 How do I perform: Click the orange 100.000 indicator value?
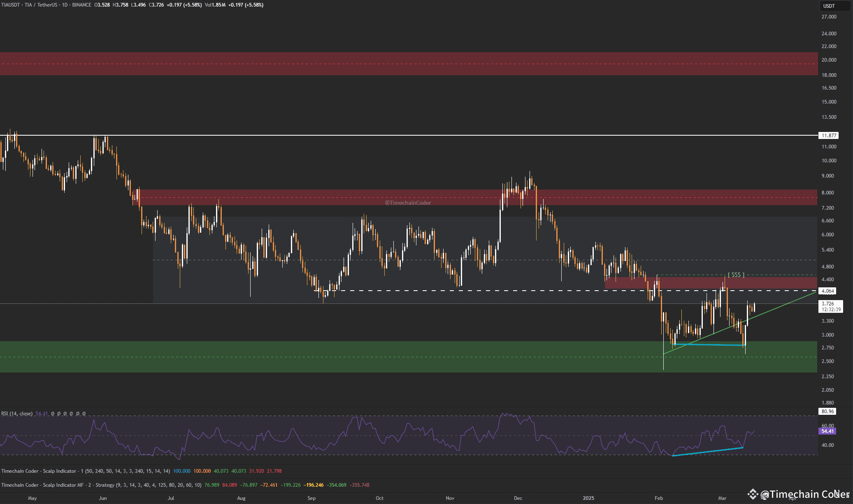click(x=202, y=471)
